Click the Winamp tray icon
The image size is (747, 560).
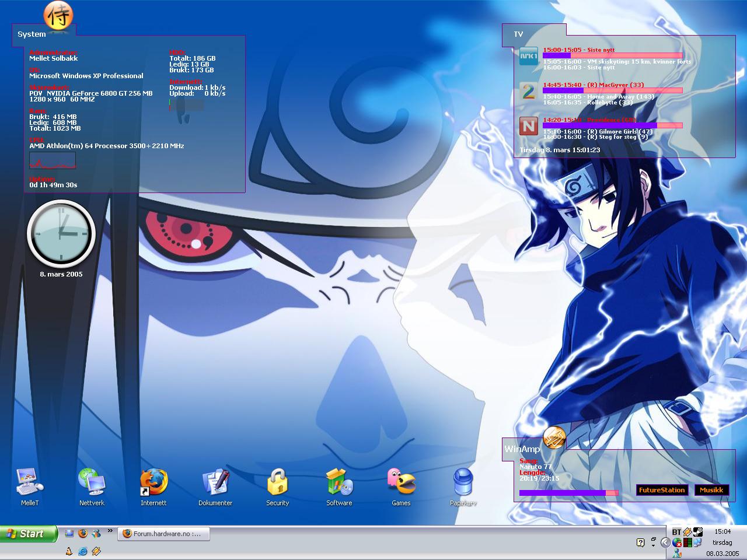point(687,531)
